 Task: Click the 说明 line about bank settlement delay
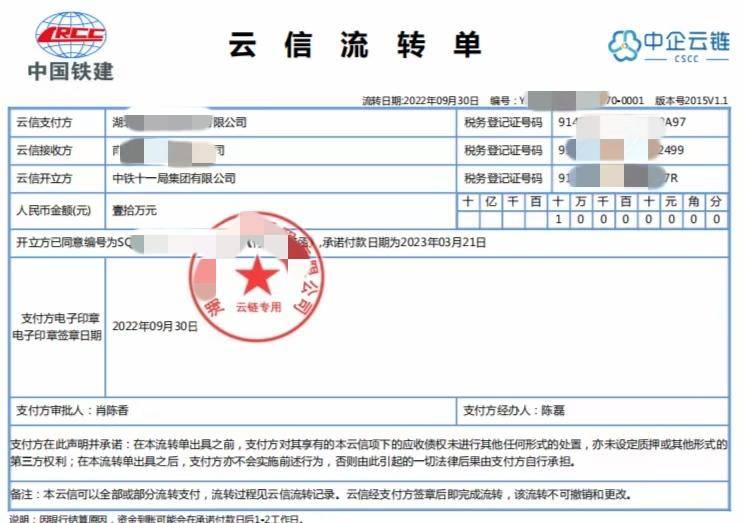click(156, 518)
